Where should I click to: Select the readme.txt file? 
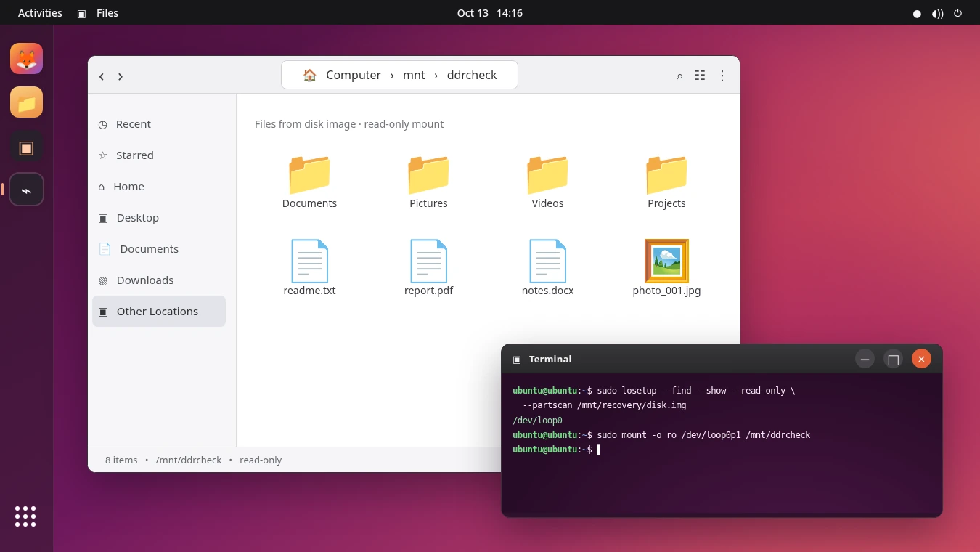[309, 261]
